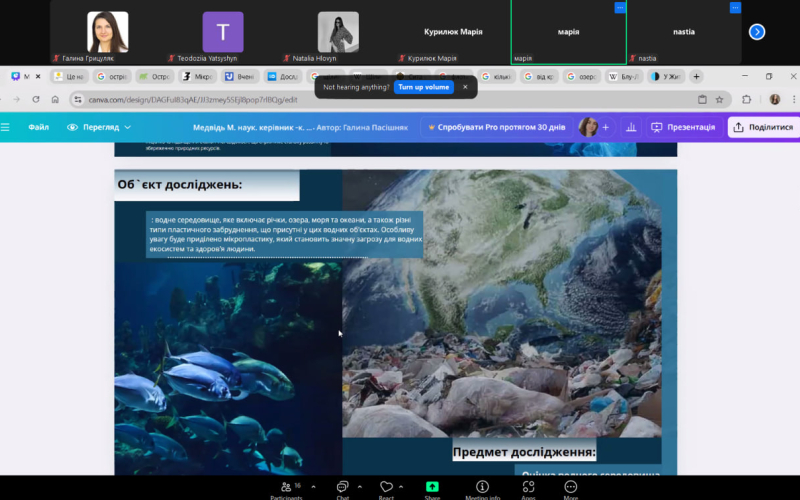The height and width of the screenshot is (500, 800).
Task: Click the Поділитися share button
Action: point(764,127)
